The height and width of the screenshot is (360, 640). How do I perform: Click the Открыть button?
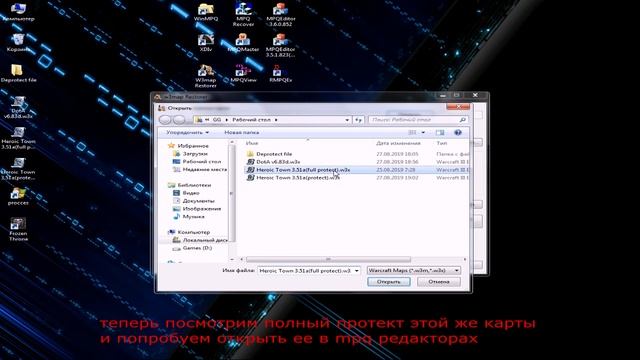coord(389,282)
